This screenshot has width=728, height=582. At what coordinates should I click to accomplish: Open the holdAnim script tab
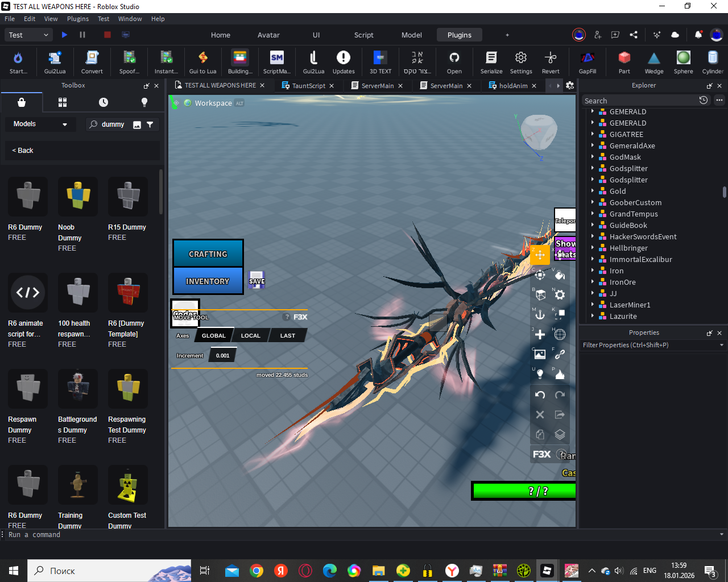click(513, 86)
